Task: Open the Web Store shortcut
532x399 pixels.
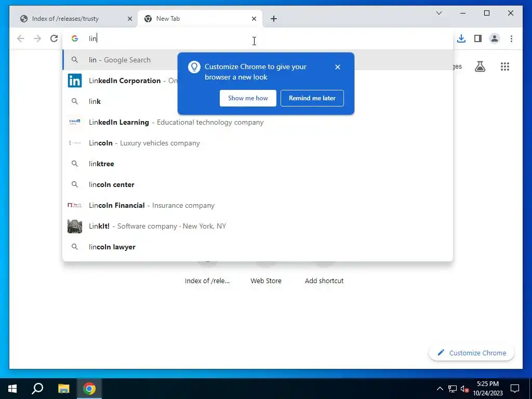Action: point(266,281)
